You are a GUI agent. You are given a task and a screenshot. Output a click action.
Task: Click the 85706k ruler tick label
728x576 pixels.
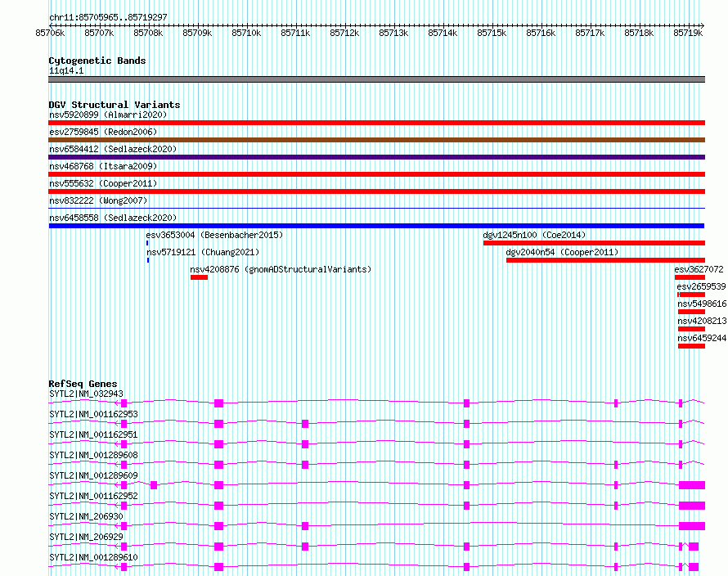[x=50, y=33]
